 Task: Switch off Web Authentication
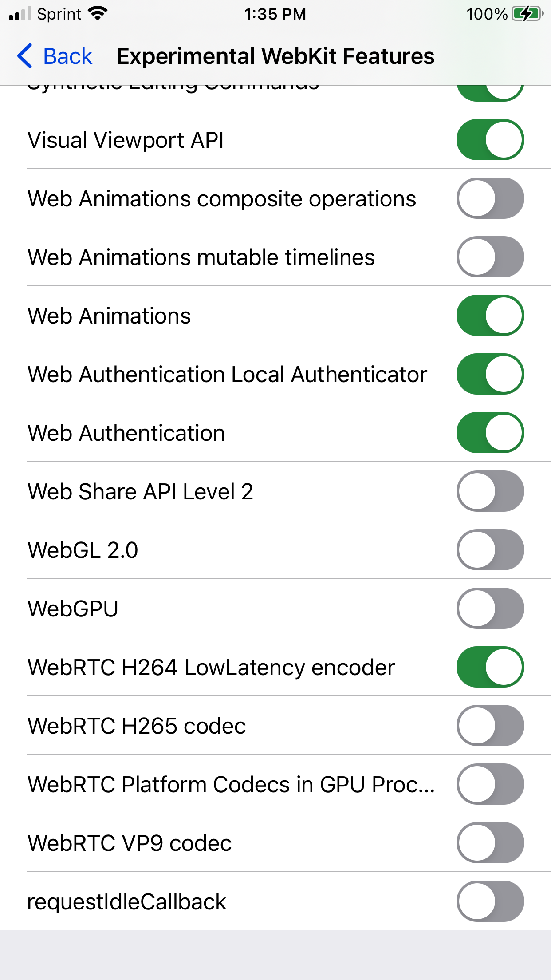click(x=490, y=433)
